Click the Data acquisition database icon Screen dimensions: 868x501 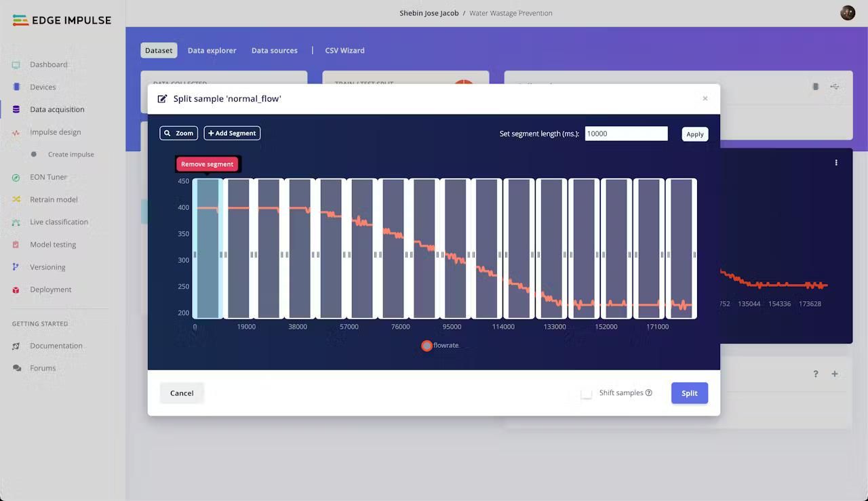point(16,109)
